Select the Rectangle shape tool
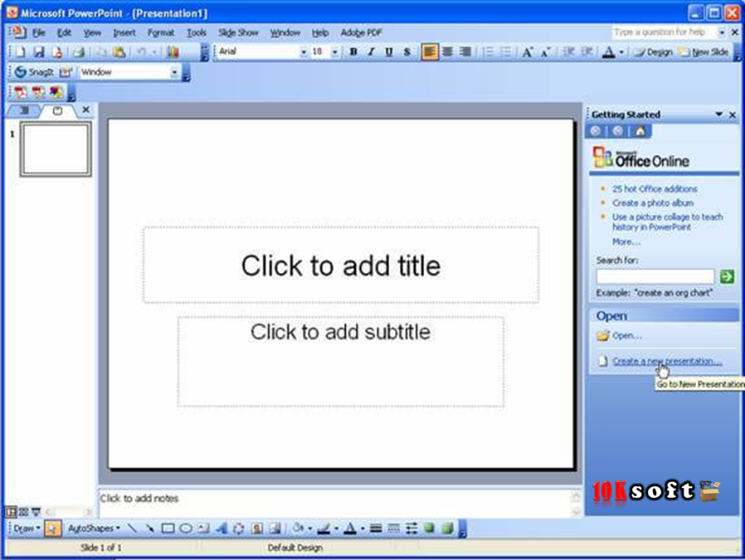 coord(168,528)
